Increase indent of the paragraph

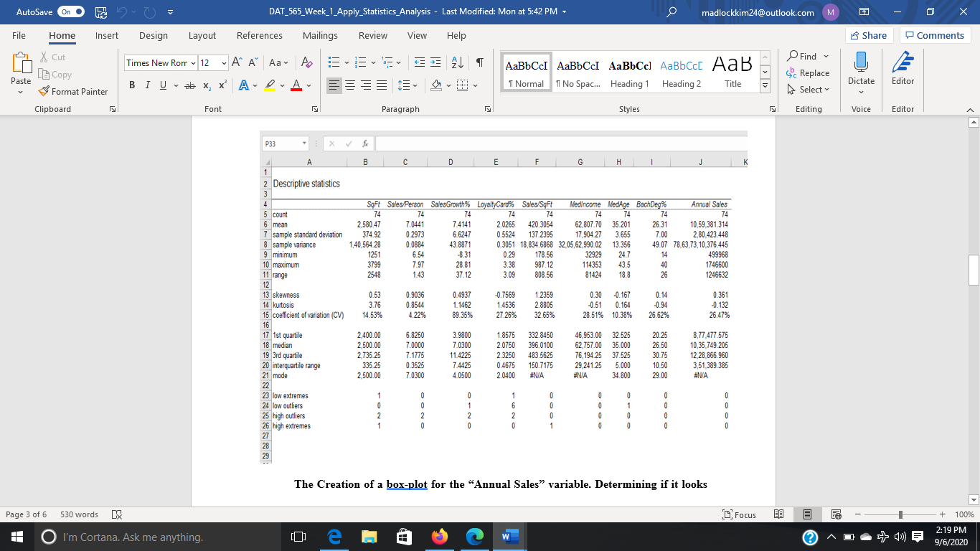tap(436, 63)
